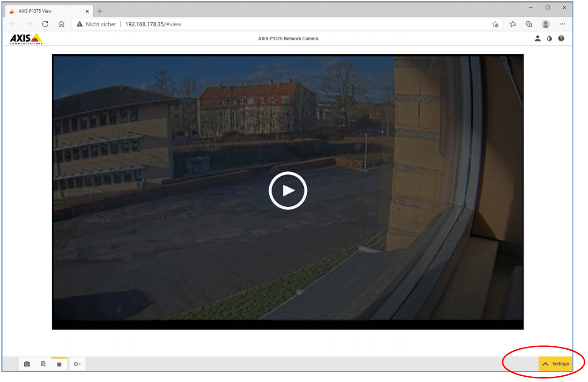Click the AXIS Communications logo
This screenshot has height=382, width=588.
(26, 39)
